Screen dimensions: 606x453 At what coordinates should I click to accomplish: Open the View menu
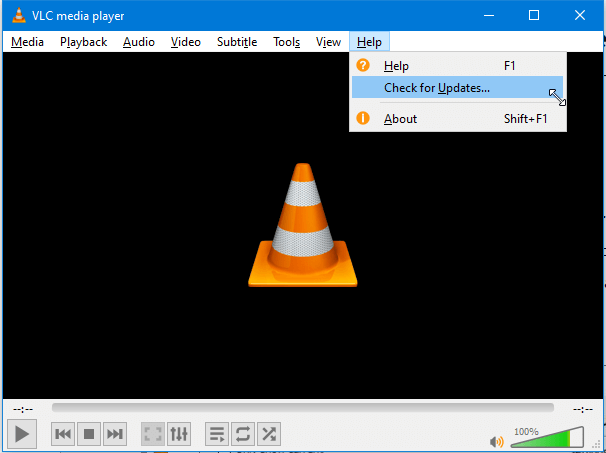click(x=328, y=42)
